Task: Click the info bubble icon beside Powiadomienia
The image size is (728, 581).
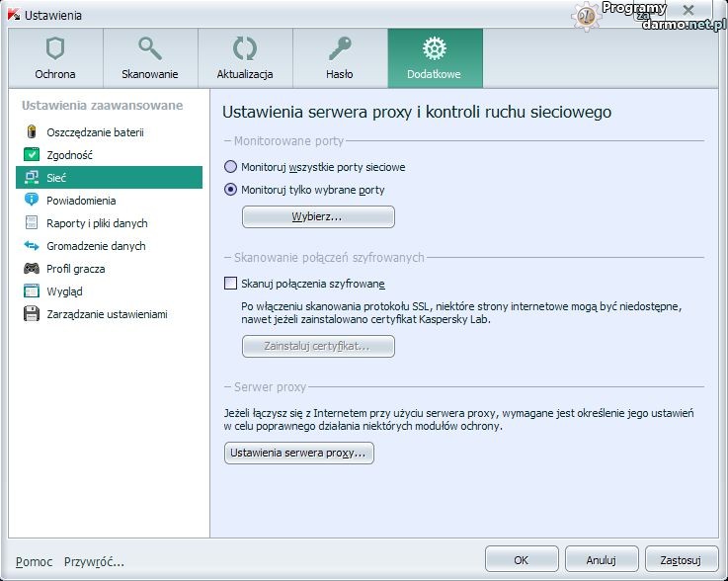Action: click(32, 200)
